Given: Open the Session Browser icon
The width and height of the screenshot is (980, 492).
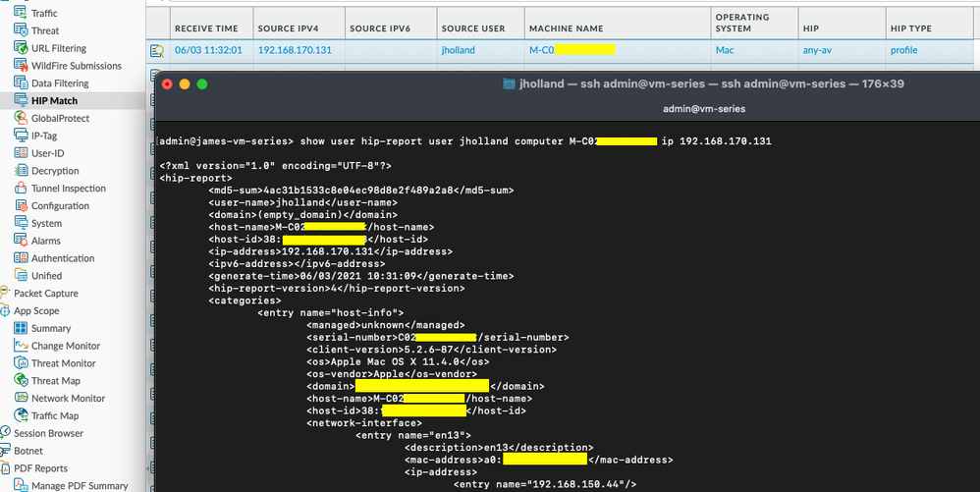Looking at the screenshot, I should [6, 433].
